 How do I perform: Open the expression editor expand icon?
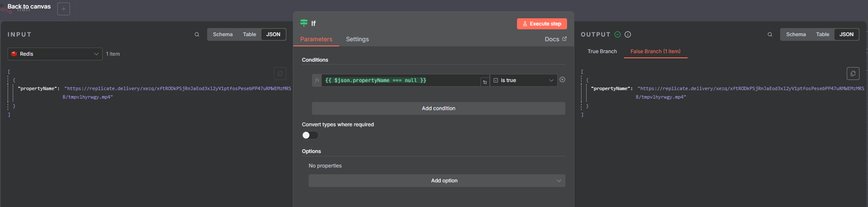pyautogui.click(x=485, y=82)
